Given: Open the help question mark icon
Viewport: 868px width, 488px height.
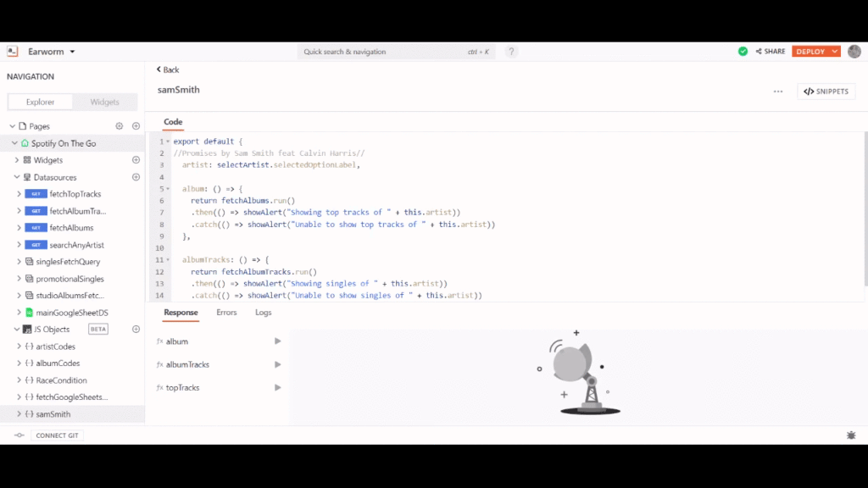Looking at the screenshot, I should pyautogui.click(x=511, y=52).
